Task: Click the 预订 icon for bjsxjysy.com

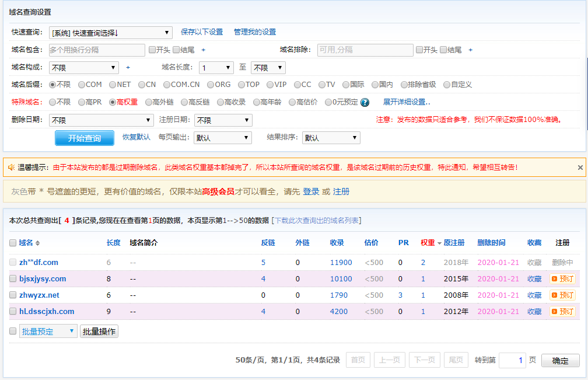Action: [x=562, y=278]
